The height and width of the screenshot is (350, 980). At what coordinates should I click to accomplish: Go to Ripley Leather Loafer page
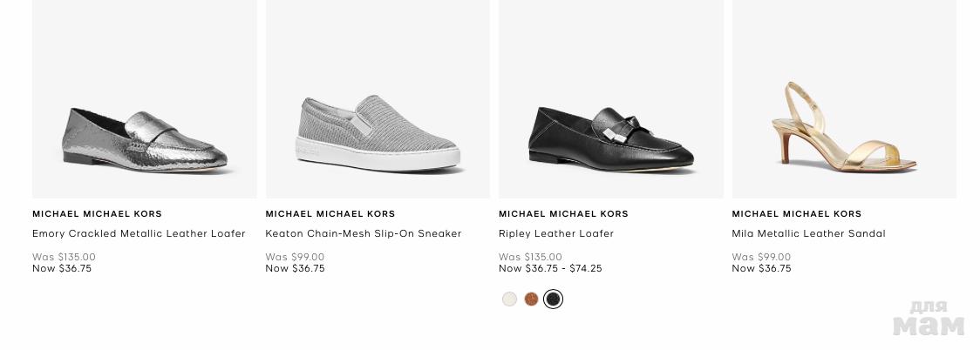556,233
